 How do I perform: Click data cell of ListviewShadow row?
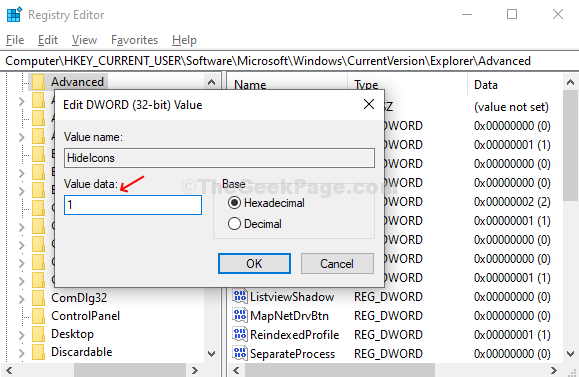pyautogui.click(x=512, y=297)
